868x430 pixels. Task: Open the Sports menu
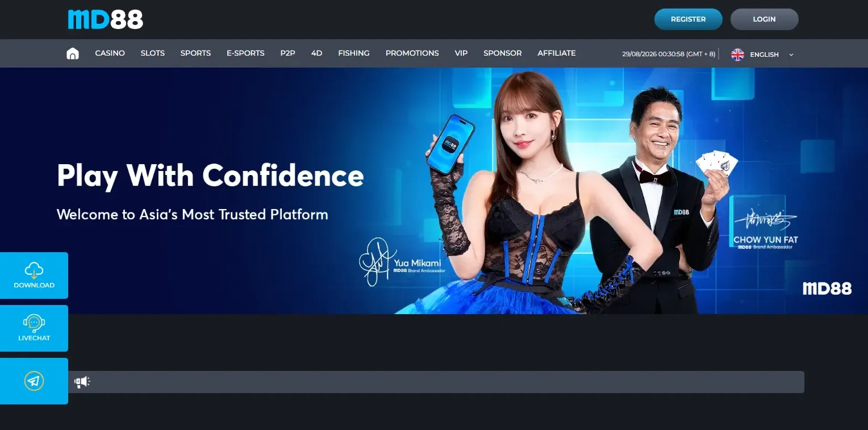[195, 53]
